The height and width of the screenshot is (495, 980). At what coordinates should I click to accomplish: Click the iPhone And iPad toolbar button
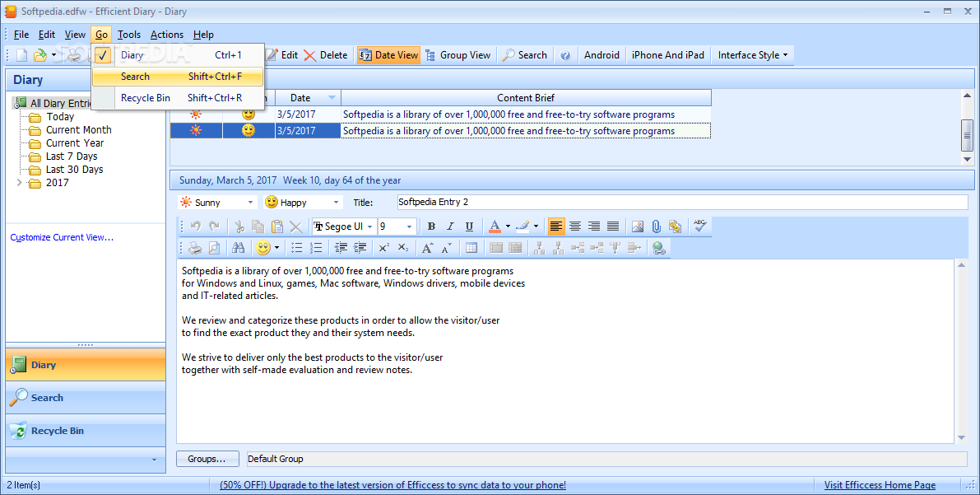click(x=667, y=55)
